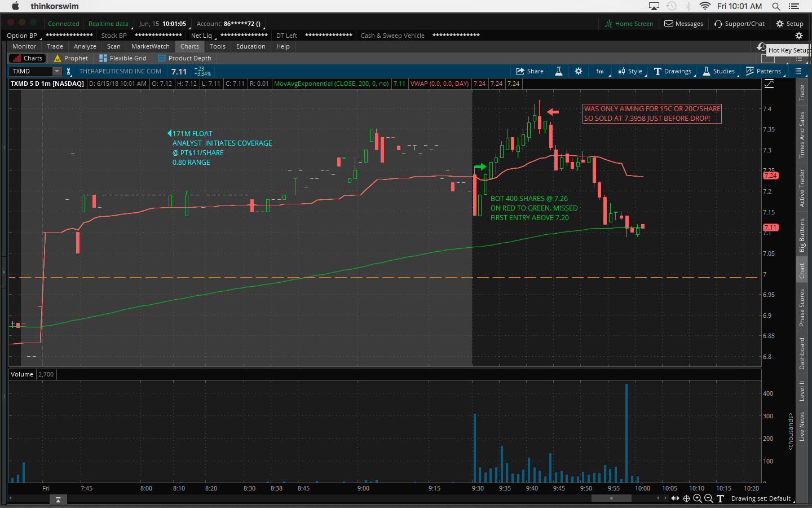This screenshot has width=812, height=508.
Task: Click the zoom out magnifier below chart
Action: pos(709,498)
